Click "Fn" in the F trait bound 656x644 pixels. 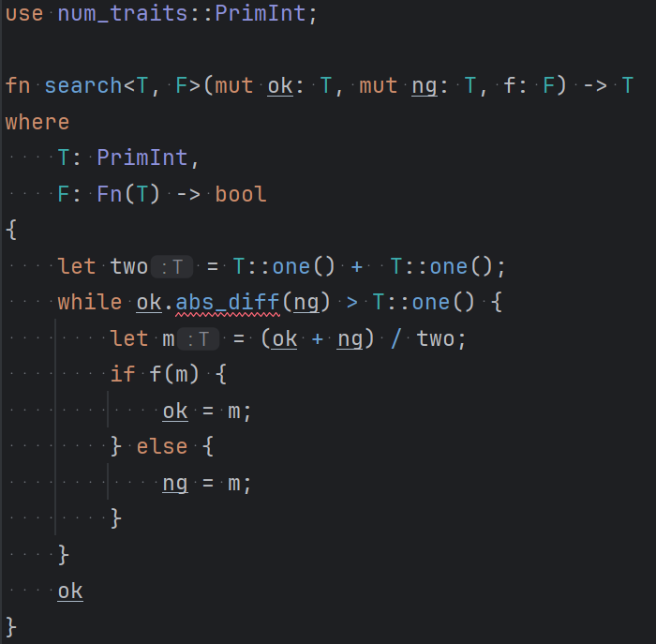[110, 194]
